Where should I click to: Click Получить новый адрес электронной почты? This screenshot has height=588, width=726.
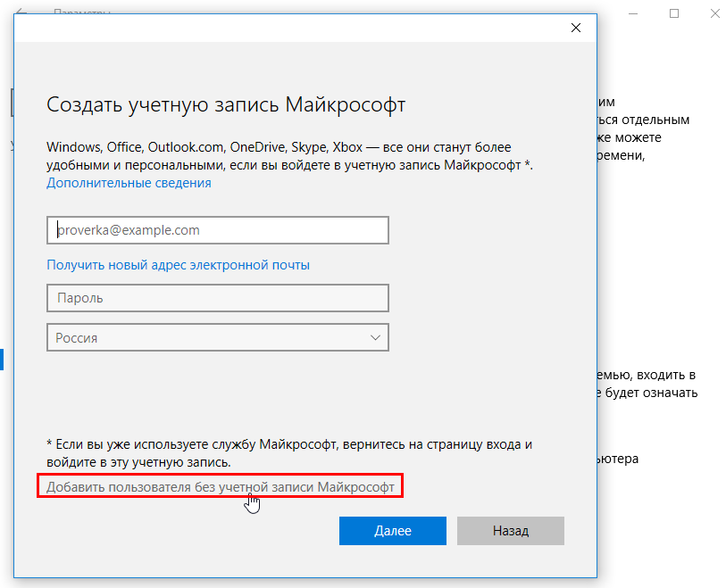coord(179,265)
